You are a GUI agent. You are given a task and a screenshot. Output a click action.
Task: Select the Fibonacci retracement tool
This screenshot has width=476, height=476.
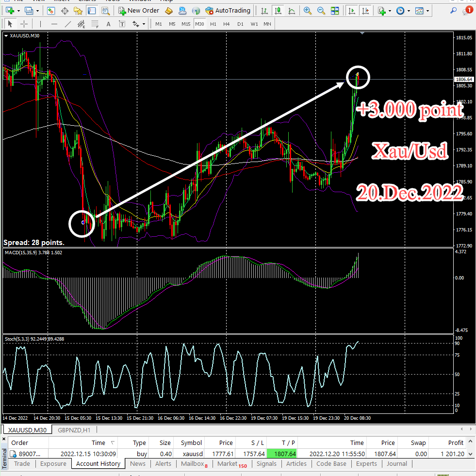(94, 23)
